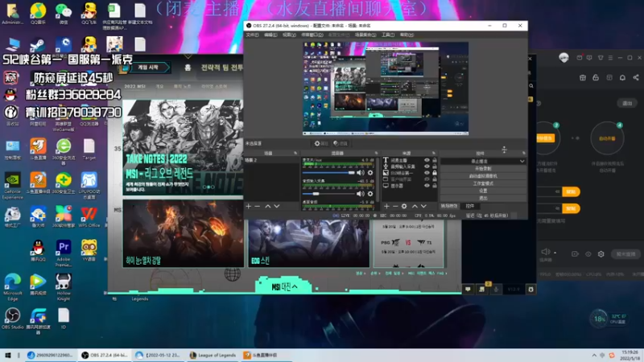Add a new scene with plus icon
Image resolution: width=644 pixels, height=362 pixels.
[x=249, y=206]
